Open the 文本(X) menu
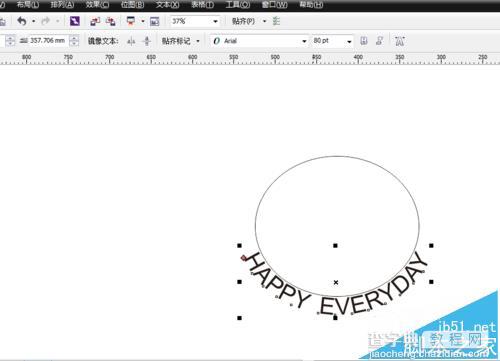 point(167,5)
